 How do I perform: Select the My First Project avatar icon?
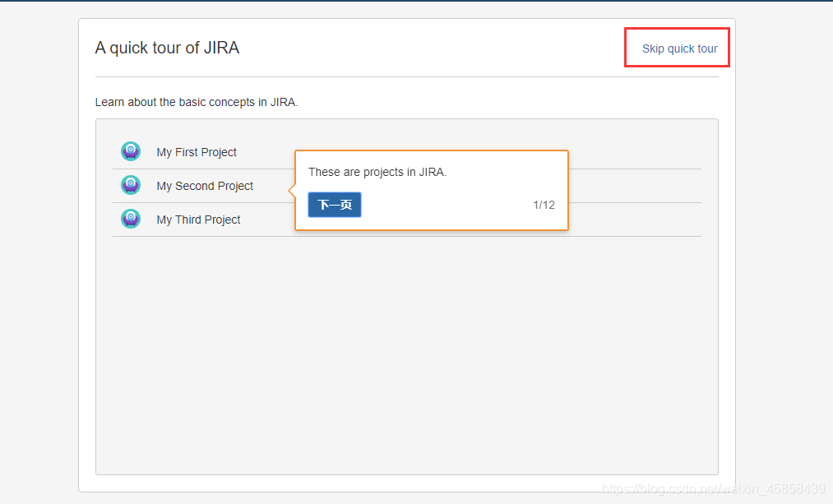pos(131,151)
